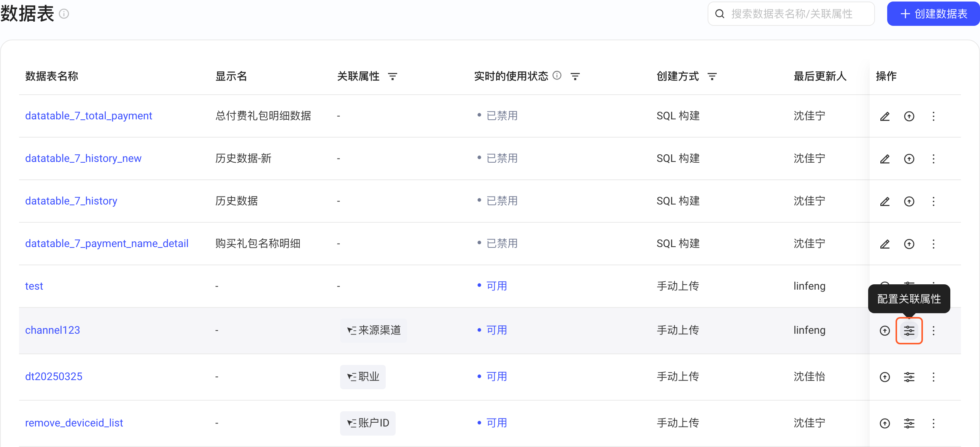
Task: Click 手动上传 in dt20250325 row
Action: coord(678,376)
